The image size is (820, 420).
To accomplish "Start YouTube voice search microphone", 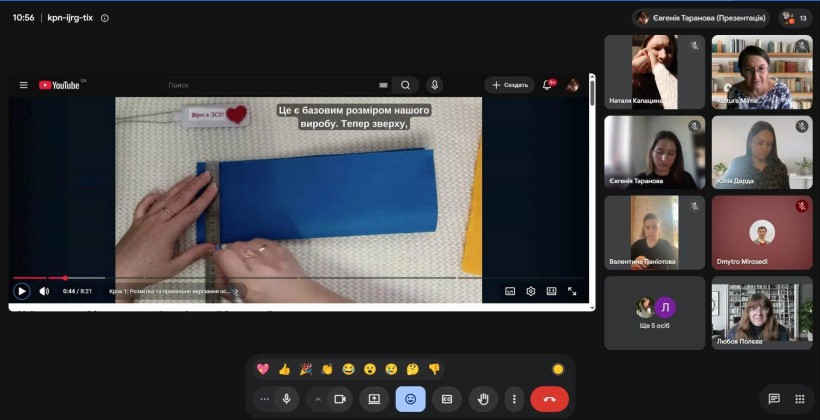I will [434, 85].
